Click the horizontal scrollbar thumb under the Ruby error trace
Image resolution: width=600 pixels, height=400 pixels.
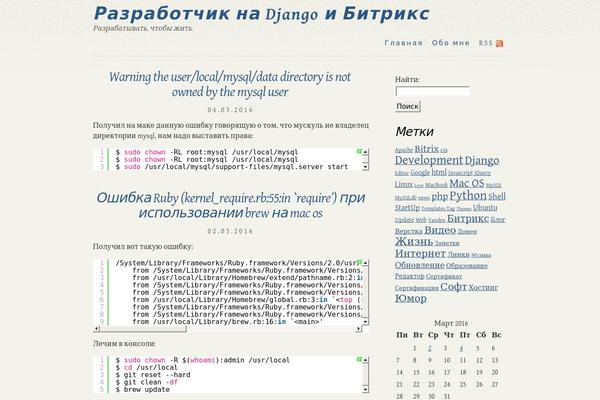(x=143, y=328)
